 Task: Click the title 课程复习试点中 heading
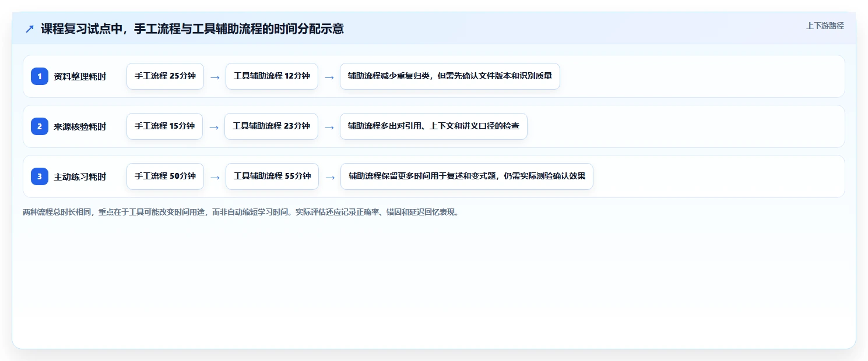click(192, 29)
